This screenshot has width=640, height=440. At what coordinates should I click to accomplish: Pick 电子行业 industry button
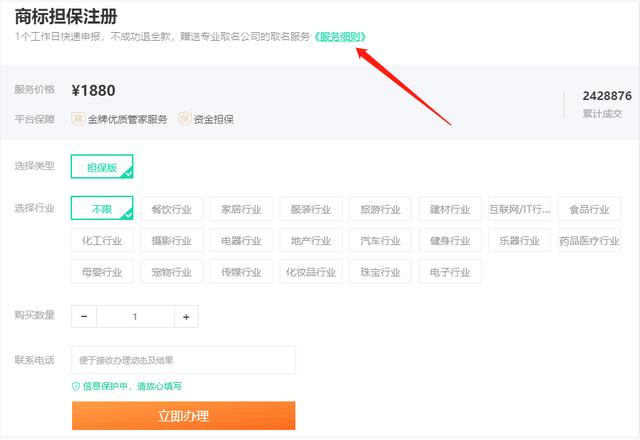click(450, 272)
